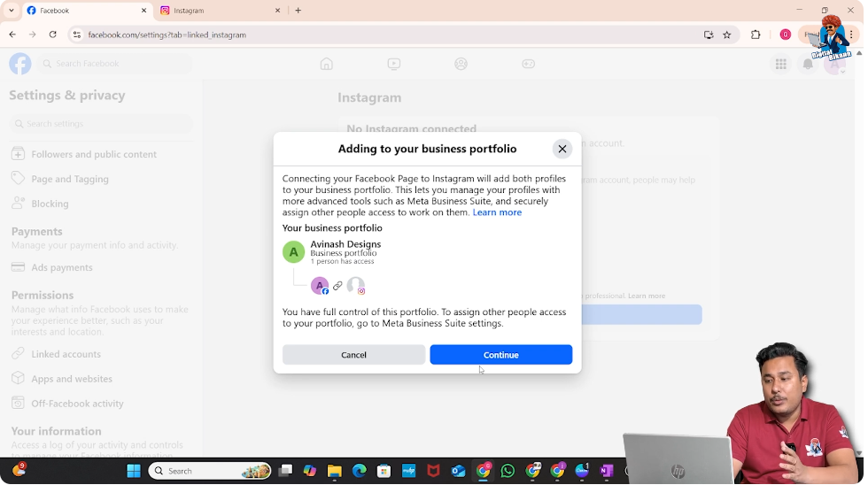This screenshot has width=868, height=485.
Task: Click the Cancel button in dialog
Action: click(353, 355)
